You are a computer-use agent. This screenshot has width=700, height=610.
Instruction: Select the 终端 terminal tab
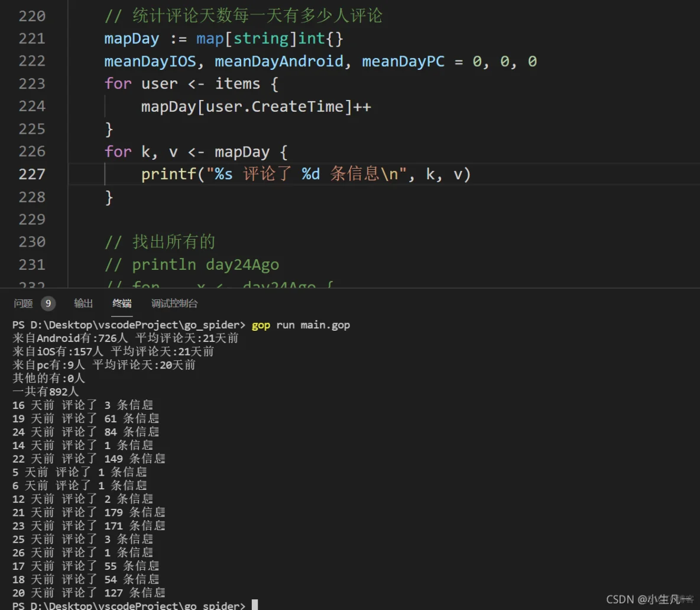[x=122, y=304]
